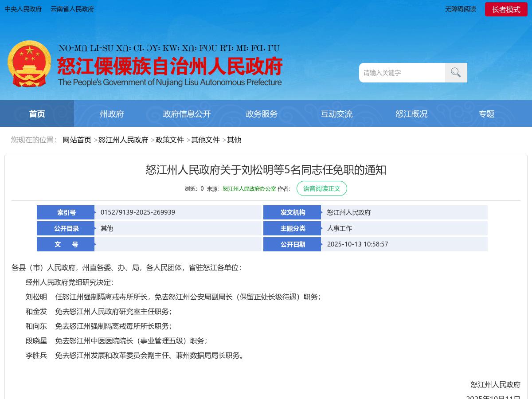
Task: Switch to the 首页 home tab
Action: (37, 113)
